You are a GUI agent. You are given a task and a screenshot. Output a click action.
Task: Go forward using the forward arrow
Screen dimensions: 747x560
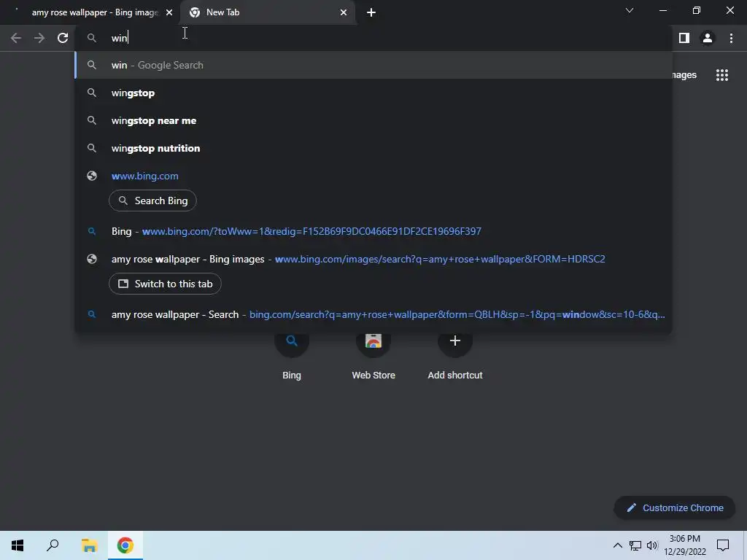(x=39, y=38)
